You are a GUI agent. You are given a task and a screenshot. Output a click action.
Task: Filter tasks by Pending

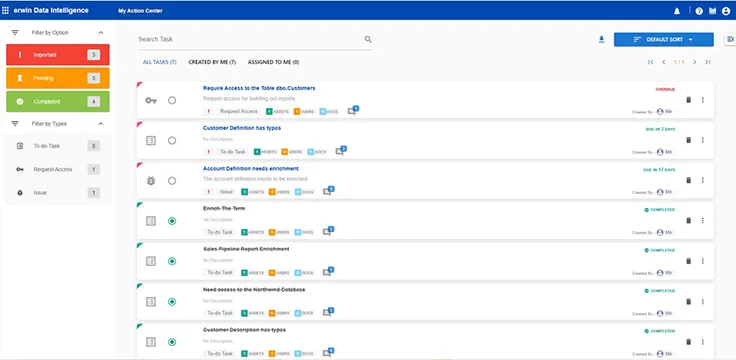tap(58, 78)
